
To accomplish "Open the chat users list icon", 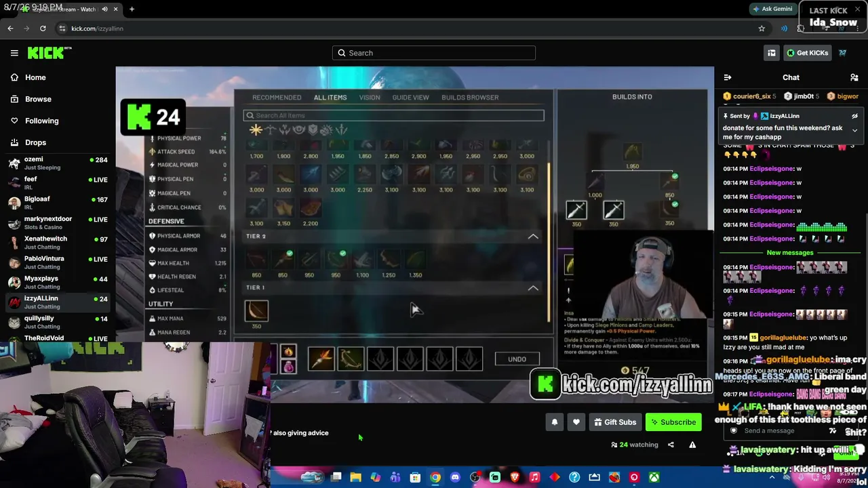I will click(854, 77).
